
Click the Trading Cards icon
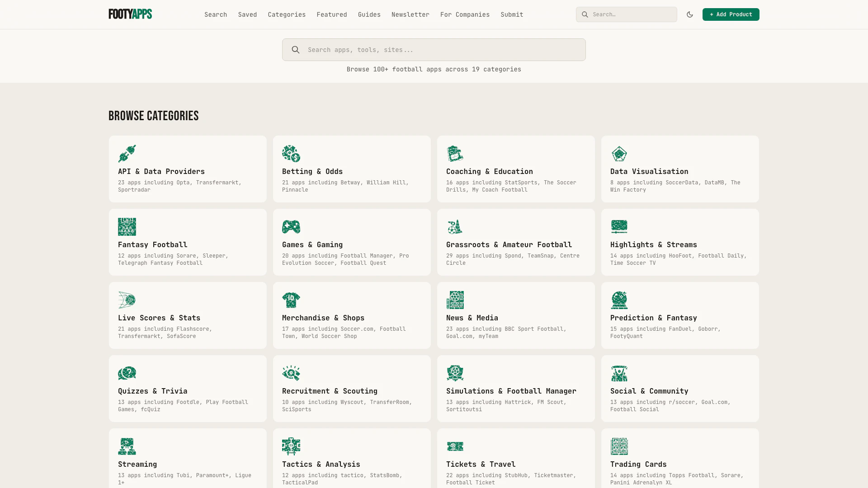tap(619, 446)
